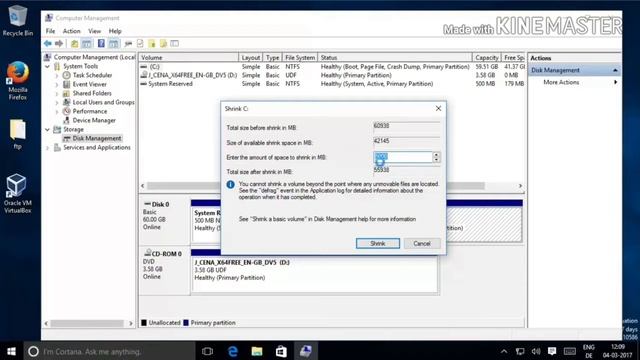Click the Shrink button
The width and height of the screenshot is (640, 360).
(378, 243)
